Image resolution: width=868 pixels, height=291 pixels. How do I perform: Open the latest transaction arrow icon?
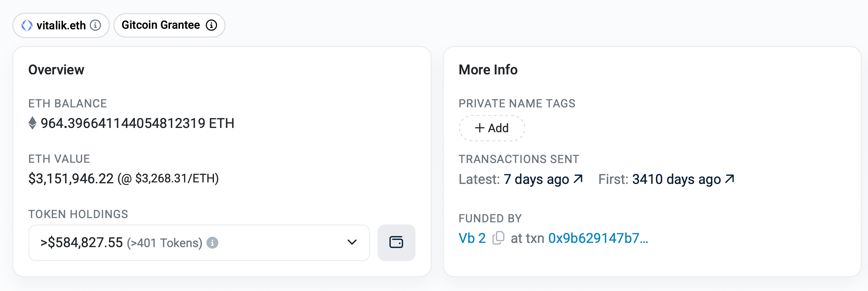[578, 179]
